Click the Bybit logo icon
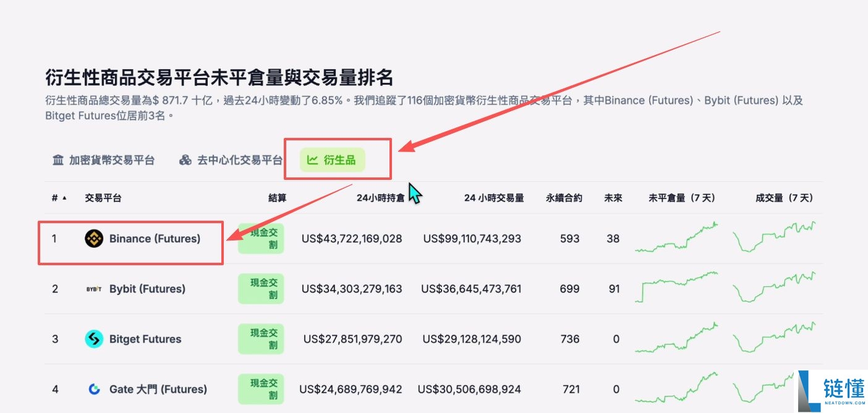This screenshot has width=868, height=413. 94,289
